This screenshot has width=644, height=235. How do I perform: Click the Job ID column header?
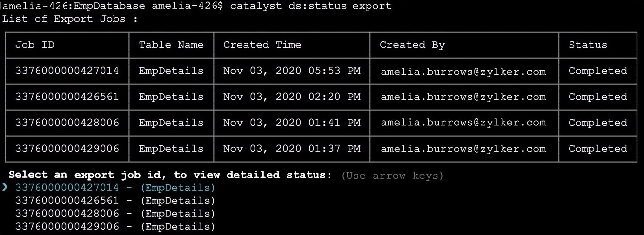pos(35,45)
